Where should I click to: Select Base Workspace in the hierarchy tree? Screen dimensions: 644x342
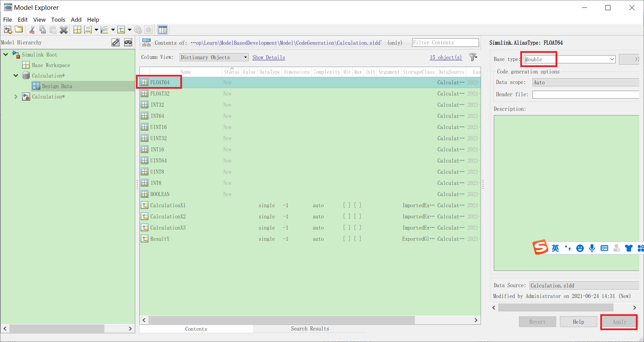click(x=51, y=65)
